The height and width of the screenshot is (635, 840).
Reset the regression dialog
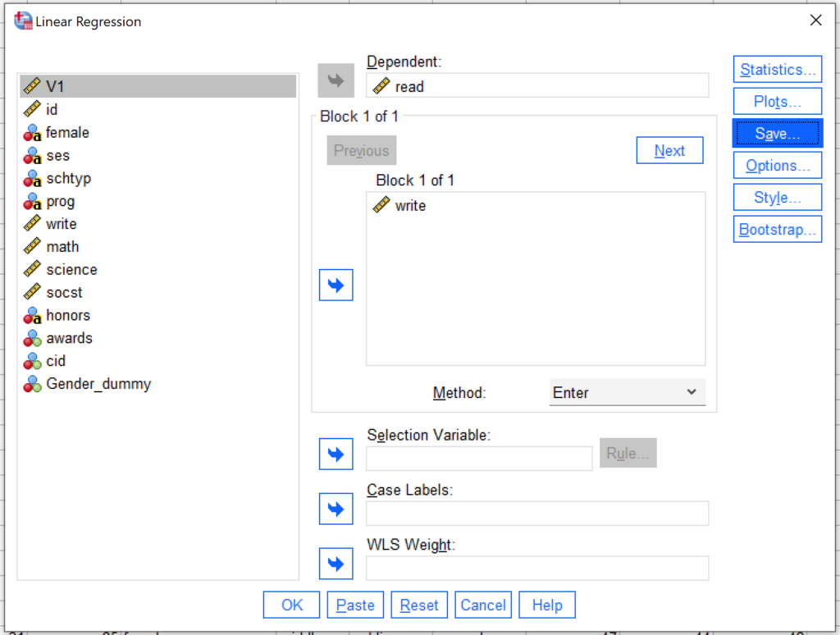419,605
